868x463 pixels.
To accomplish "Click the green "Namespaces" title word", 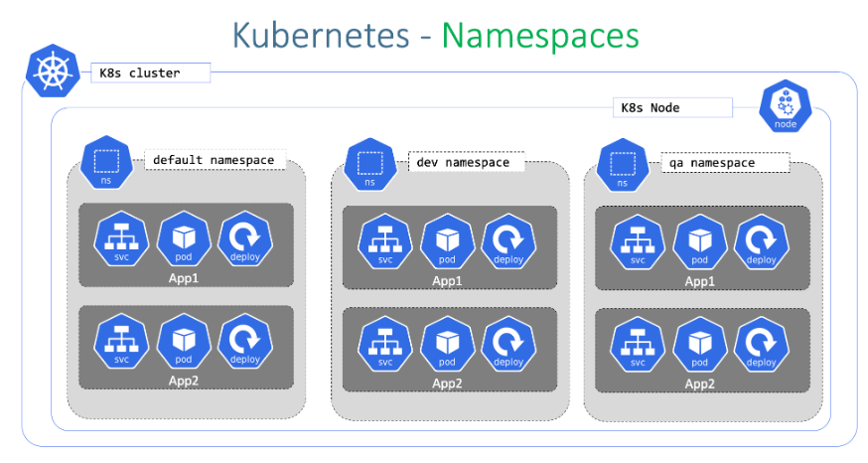I will point(540,37).
